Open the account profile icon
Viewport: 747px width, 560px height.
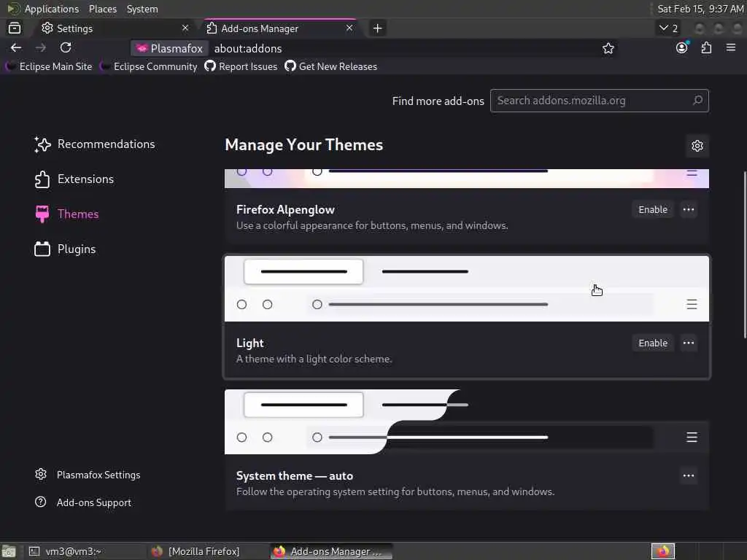[x=682, y=47]
